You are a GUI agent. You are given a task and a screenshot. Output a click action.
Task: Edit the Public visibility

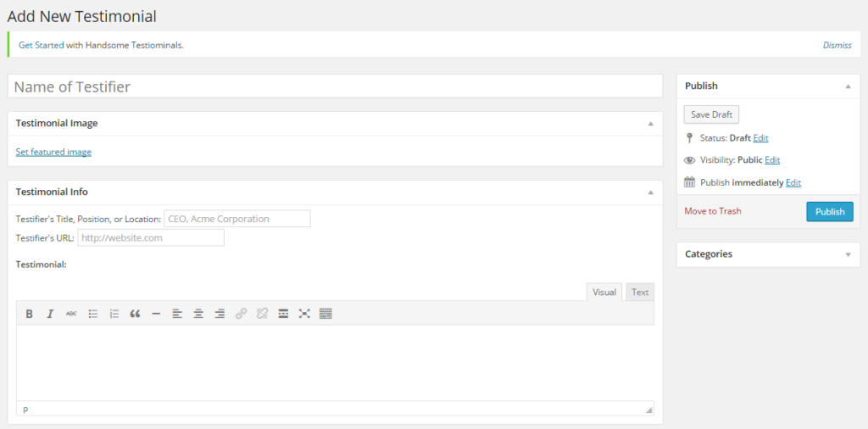(772, 160)
